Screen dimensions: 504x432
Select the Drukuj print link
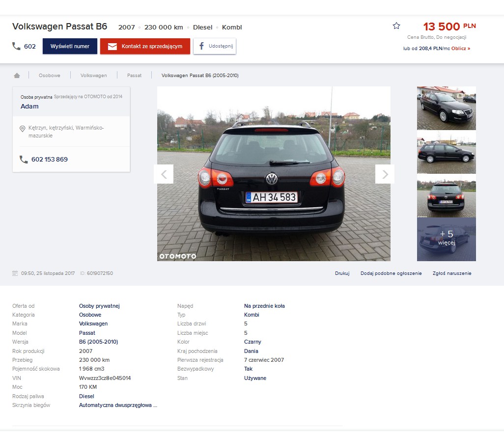click(342, 273)
